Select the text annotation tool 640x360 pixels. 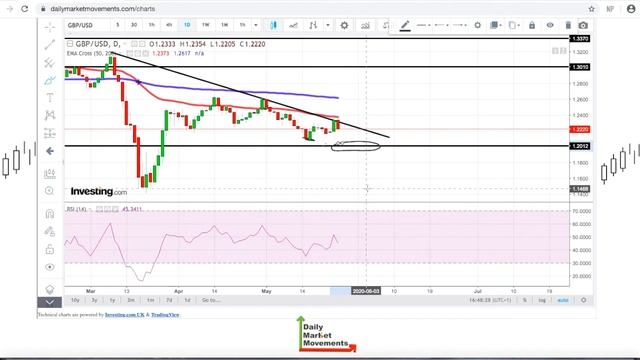(x=50, y=98)
